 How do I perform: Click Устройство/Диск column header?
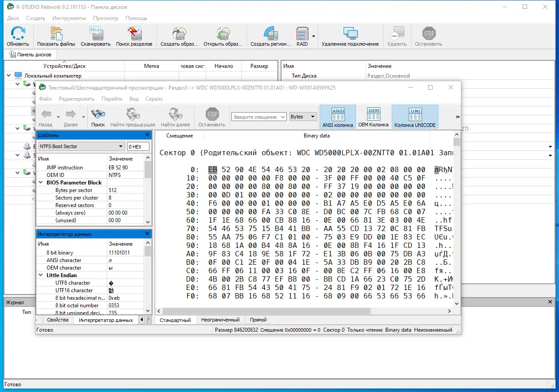65,66
